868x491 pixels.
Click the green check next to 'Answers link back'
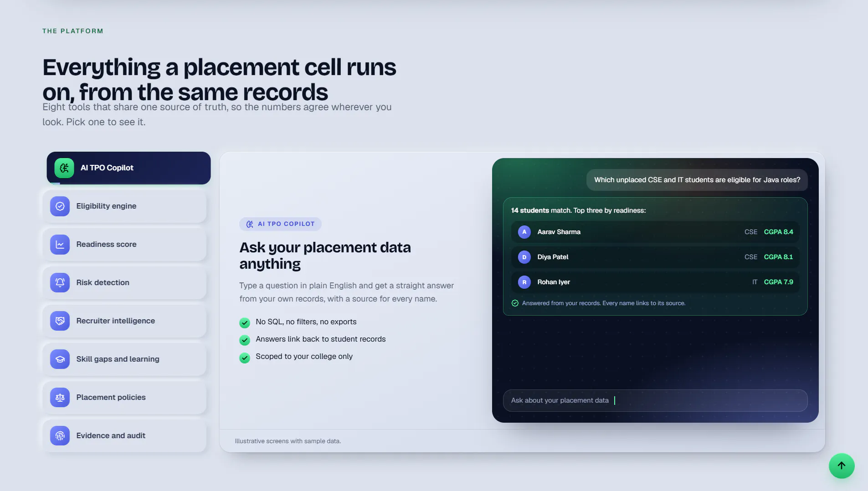pyautogui.click(x=245, y=340)
